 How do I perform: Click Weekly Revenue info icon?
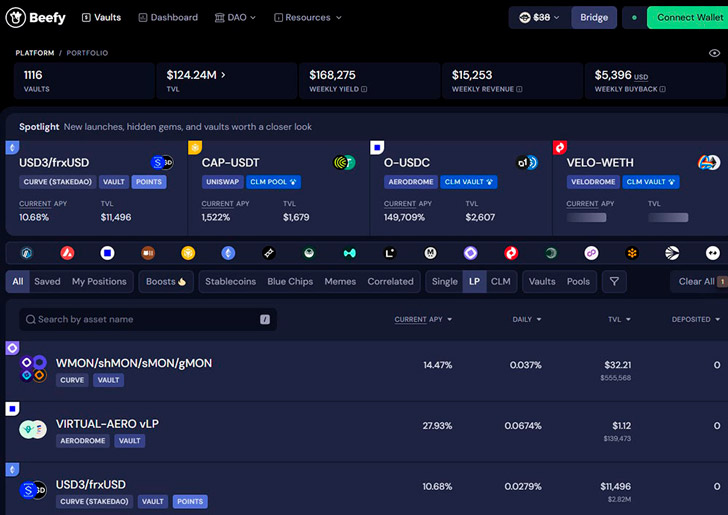(519, 89)
